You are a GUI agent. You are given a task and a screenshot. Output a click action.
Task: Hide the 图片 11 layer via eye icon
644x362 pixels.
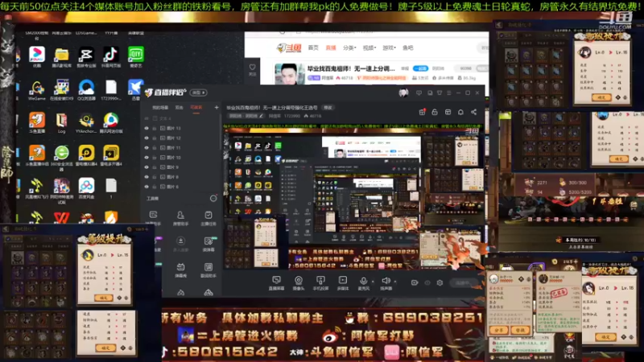point(147,148)
